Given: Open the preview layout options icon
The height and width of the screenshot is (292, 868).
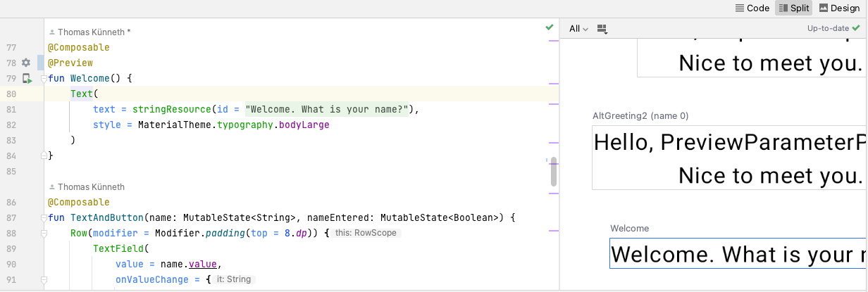Looking at the screenshot, I should point(602,29).
